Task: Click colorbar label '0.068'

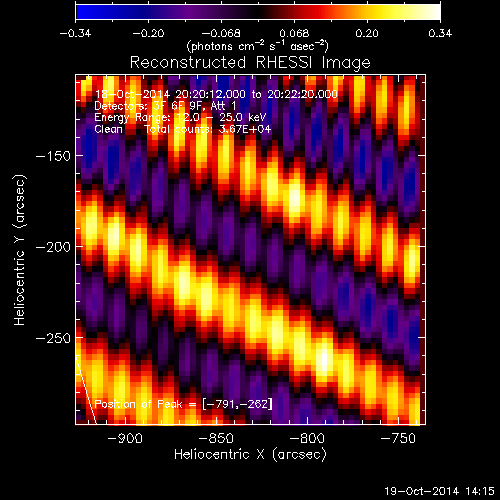Action: coord(294,33)
